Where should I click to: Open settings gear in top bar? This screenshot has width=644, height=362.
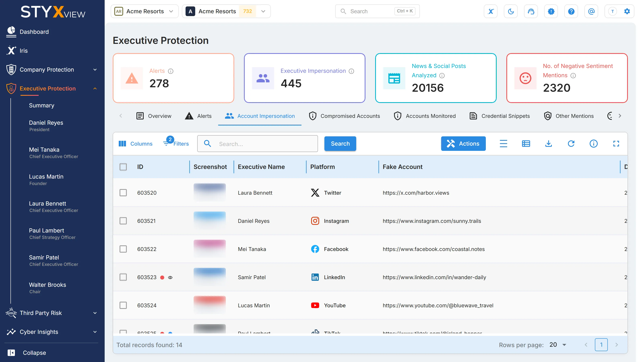[x=627, y=11]
